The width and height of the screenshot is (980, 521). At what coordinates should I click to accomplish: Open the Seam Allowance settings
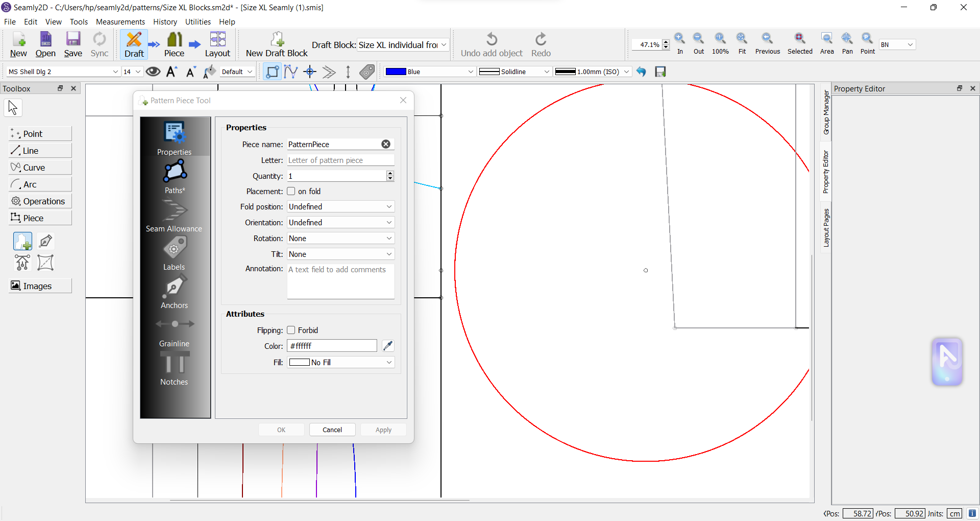click(x=174, y=215)
